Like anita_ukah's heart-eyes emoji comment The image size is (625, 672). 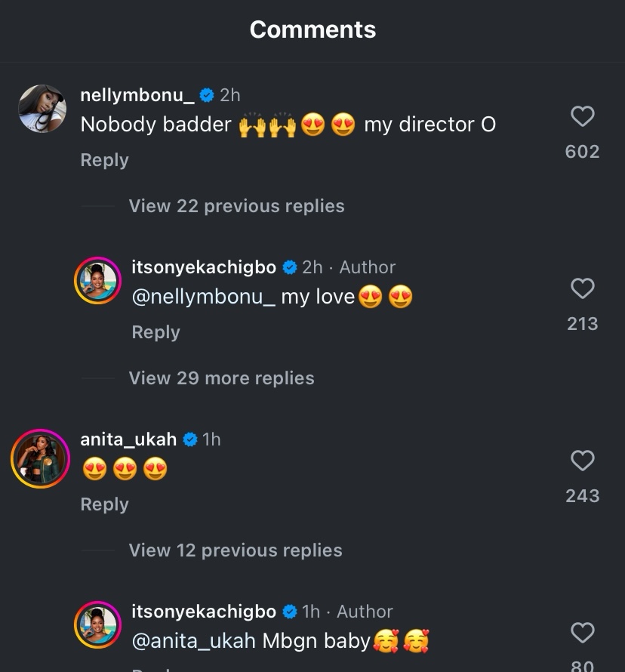(582, 461)
